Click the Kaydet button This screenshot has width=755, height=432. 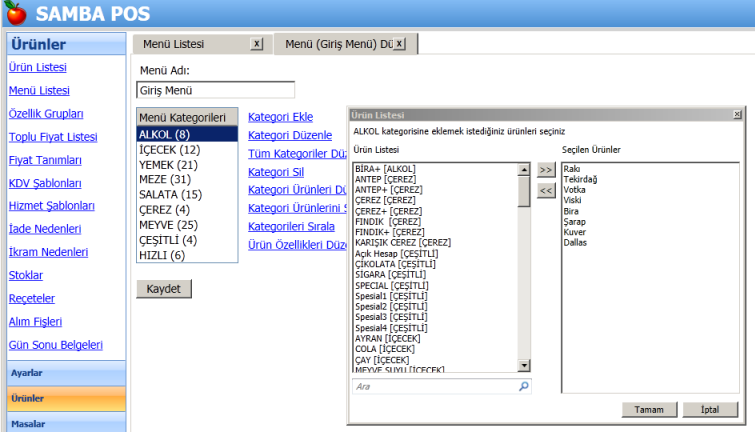pos(164,289)
